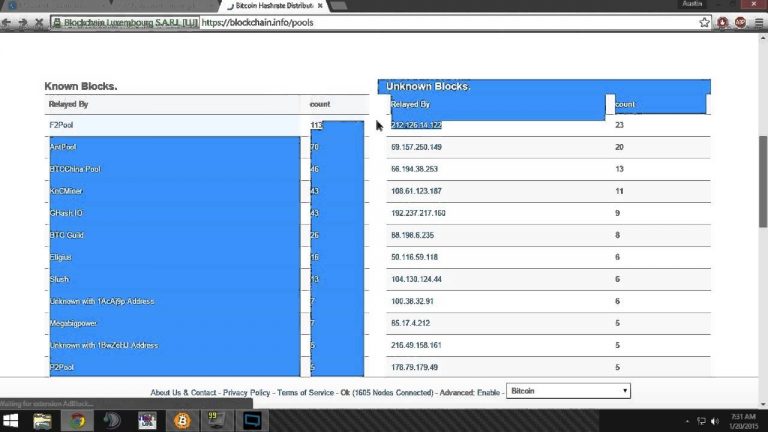Open File Explorer from the taskbar
The height and width of the screenshot is (432, 768).
(x=42, y=421)
